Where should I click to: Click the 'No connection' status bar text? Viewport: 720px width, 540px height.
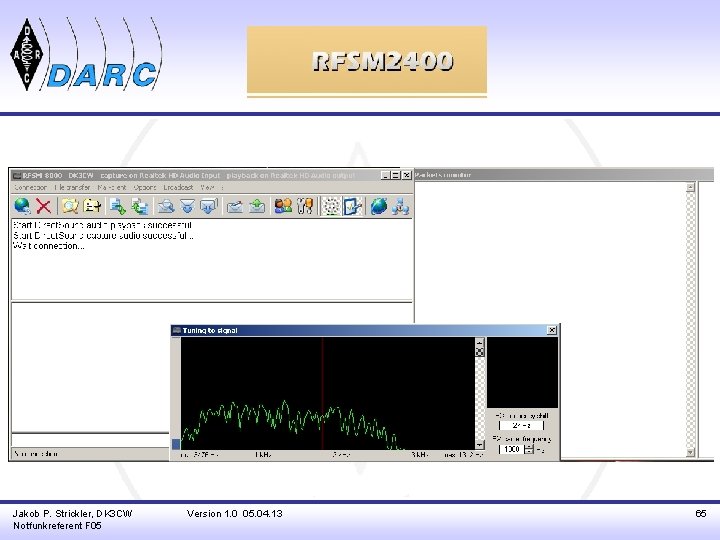coord(36,454)
